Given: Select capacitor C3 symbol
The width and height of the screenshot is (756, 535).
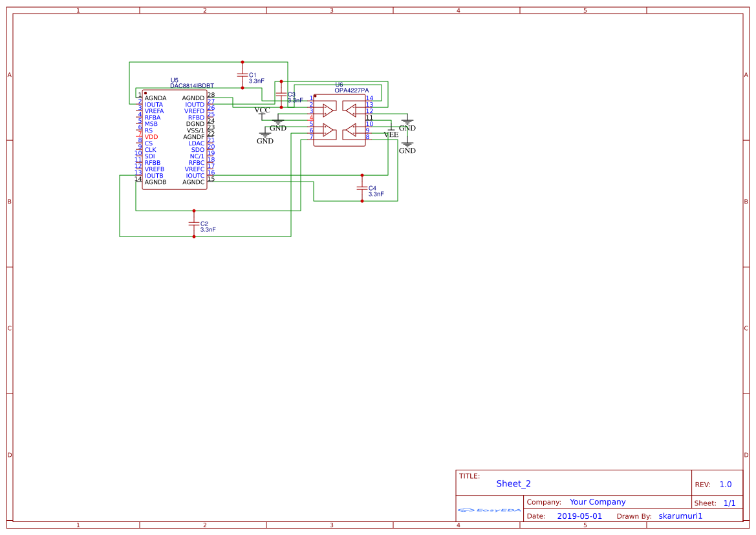Looking at the screenshot, I should click(x=281, y=94).
